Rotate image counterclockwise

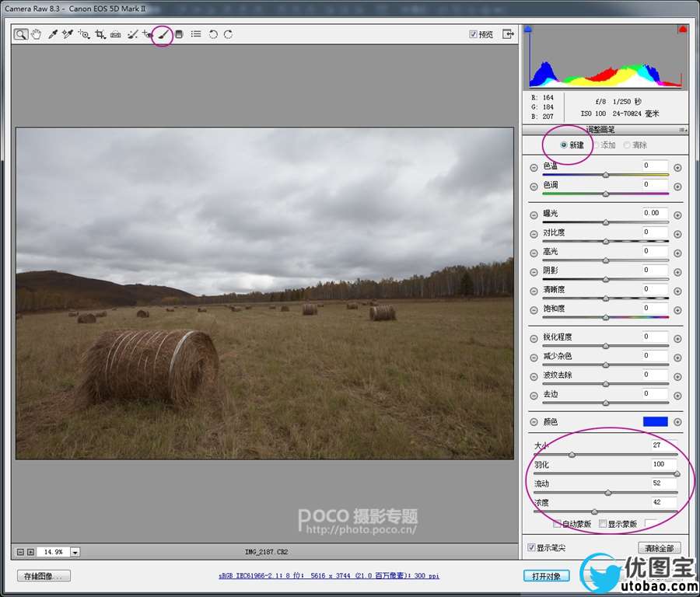(213, 34)
